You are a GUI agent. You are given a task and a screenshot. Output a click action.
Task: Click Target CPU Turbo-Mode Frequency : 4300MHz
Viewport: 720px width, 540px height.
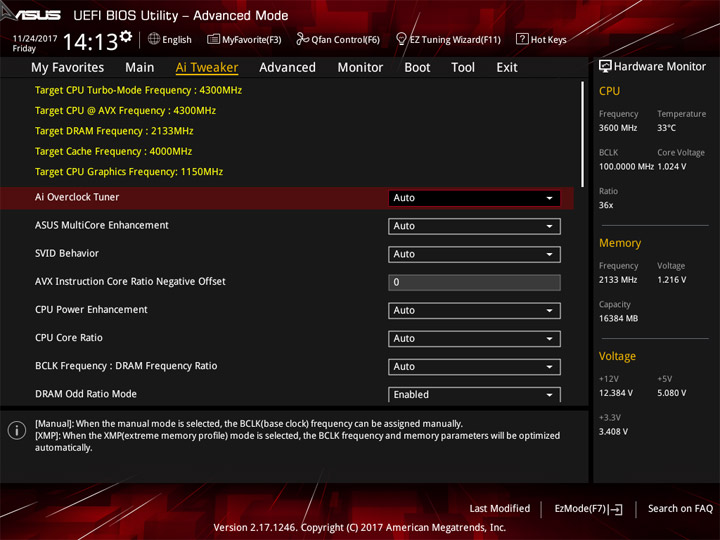(x=138, y=90)
